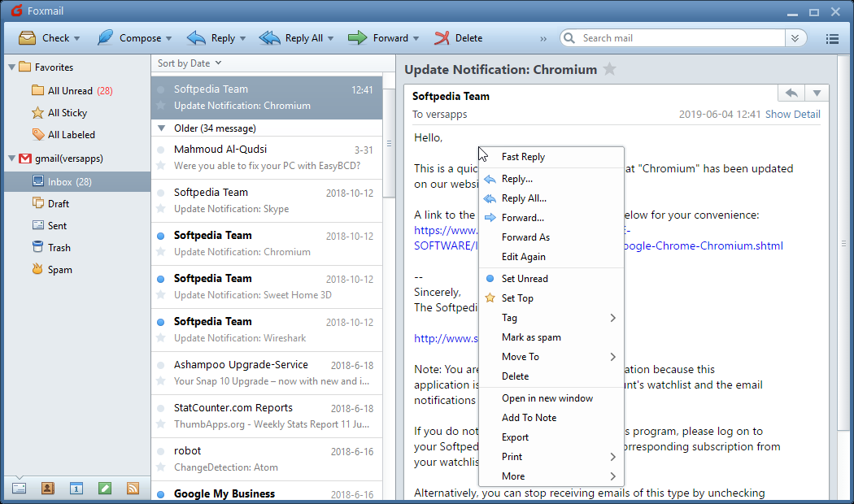Open the Notes bottom icon
The image size is (854, 504).
click(x=105, y=489)
